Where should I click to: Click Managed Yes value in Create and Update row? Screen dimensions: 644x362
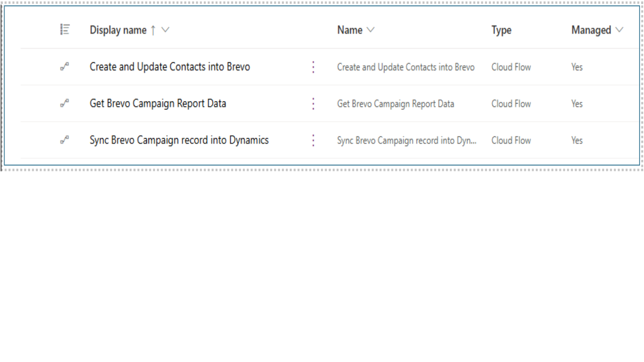tap(577, 67)
